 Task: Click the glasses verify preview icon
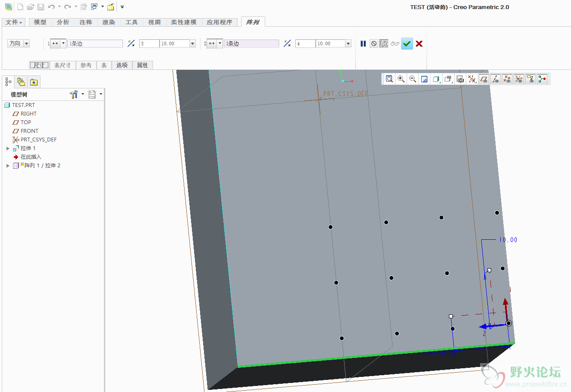pos(395,44)
